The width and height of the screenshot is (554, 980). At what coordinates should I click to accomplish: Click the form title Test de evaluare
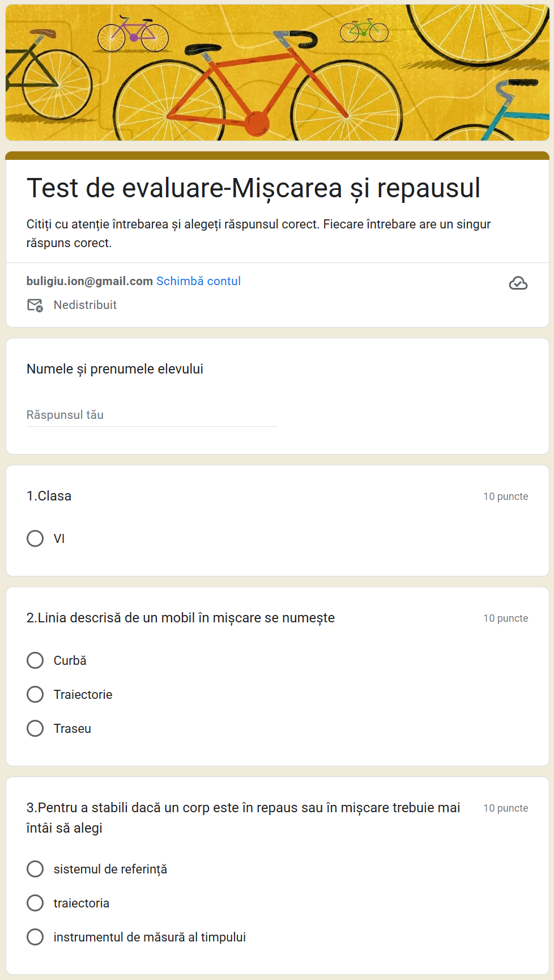point(253,188)
